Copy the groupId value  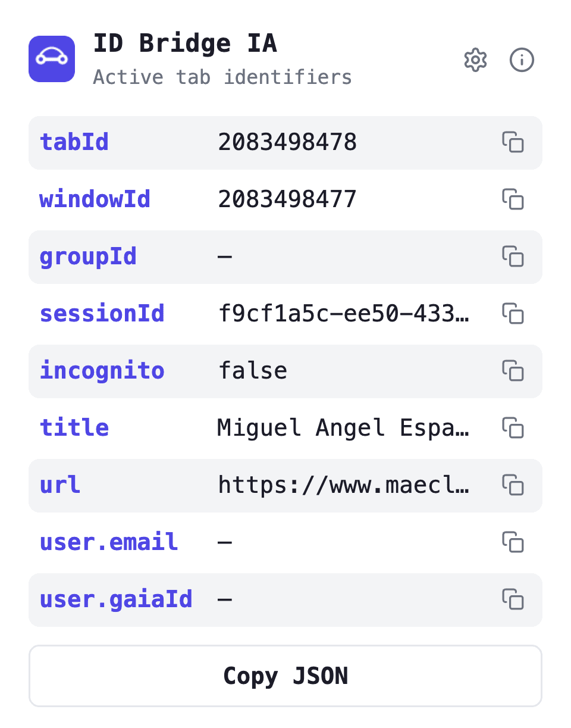pos(513,257)
